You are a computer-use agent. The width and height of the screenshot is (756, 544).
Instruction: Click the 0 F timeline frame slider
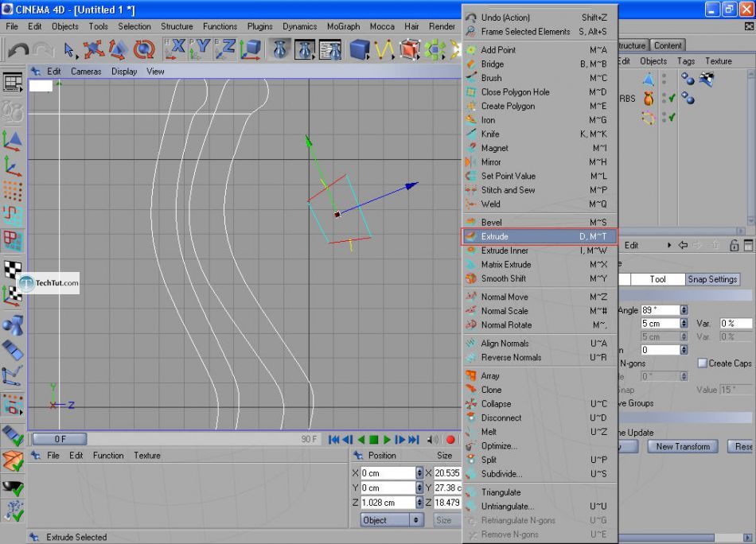[x=60, y=439]
